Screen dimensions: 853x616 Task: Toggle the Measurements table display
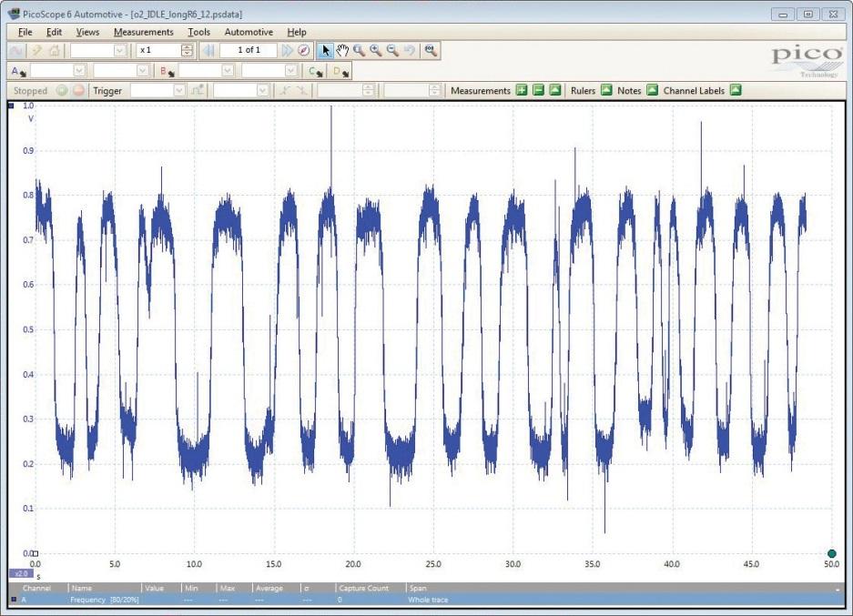(x=555, y=90)
